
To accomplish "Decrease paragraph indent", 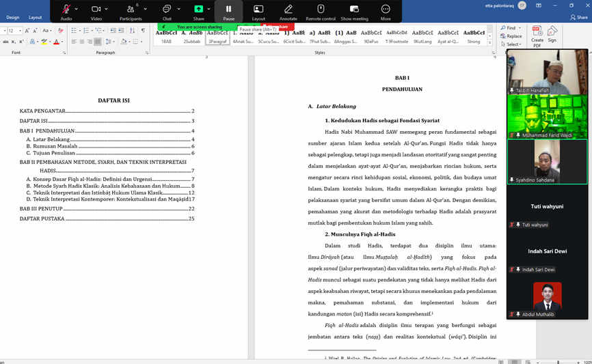I will point(113,31).
